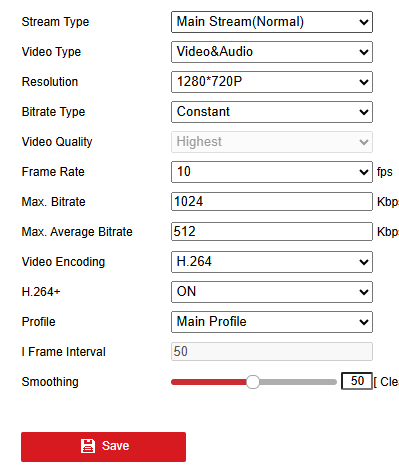399x469 pixels.
Task: Click the disabled Video Quality dropdown
Action: tap(272, 142)
